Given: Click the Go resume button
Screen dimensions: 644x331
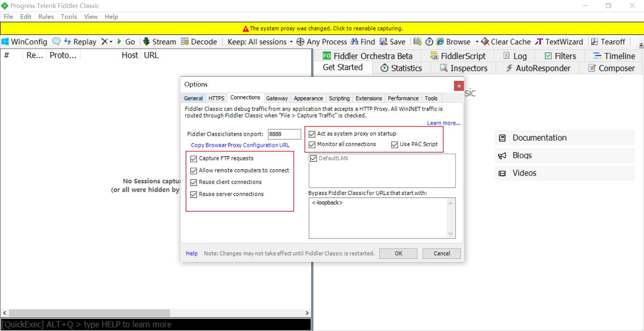Looking at the screenshot, I should coord(126,42).
